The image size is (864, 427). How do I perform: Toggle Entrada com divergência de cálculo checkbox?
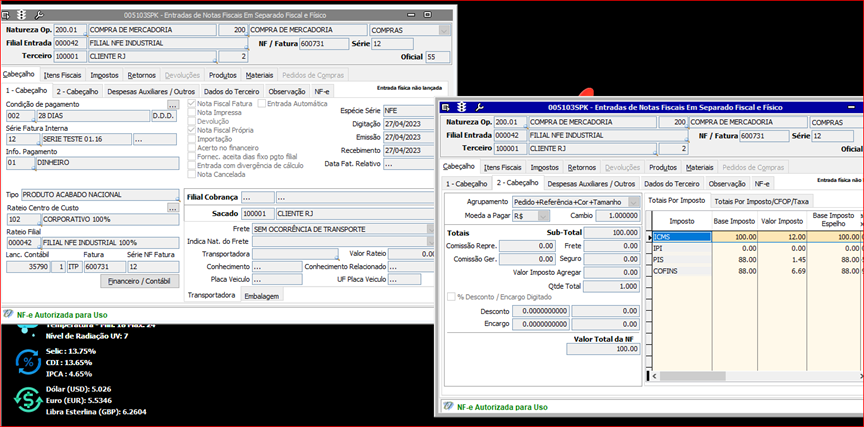(192, 165)
